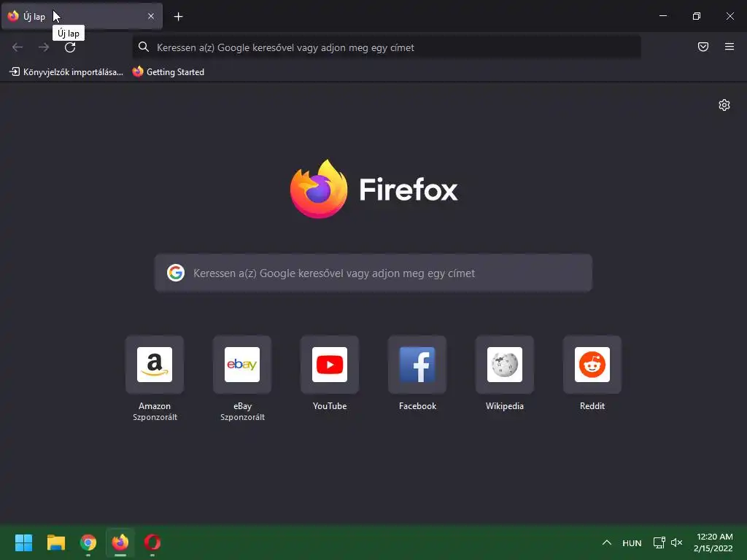This screenshot has height=560, width=747.
Task: Expand the hidden system tray icons
Action: click(x=606, y=542)
